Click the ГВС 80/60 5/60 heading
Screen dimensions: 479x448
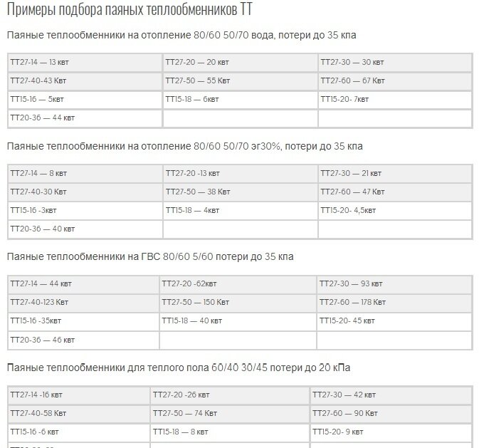150,256
